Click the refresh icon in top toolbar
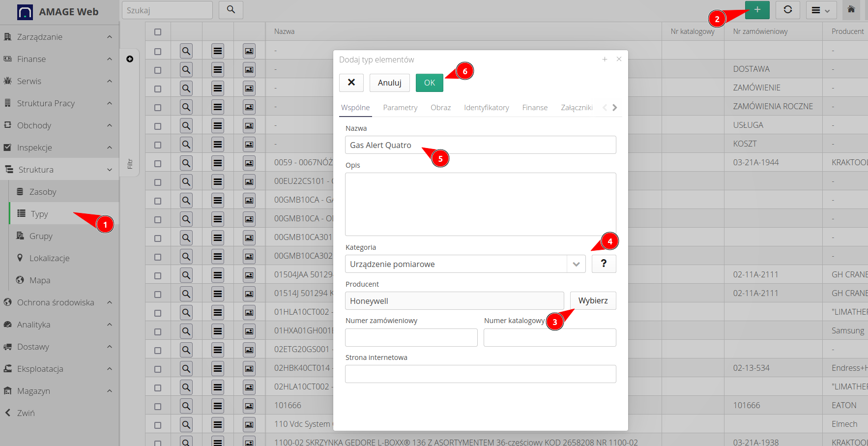The image size is (868, 446). pyautogui.click(x=787, y=10)
